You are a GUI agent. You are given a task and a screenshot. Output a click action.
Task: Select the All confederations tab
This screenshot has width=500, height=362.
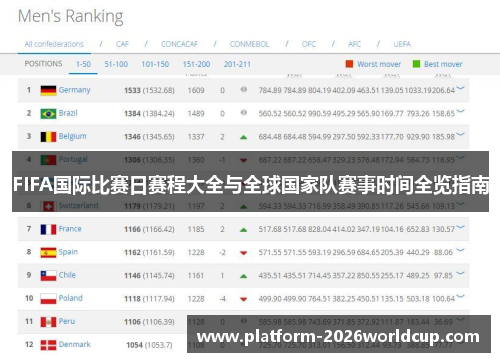[x=54, y=44]
